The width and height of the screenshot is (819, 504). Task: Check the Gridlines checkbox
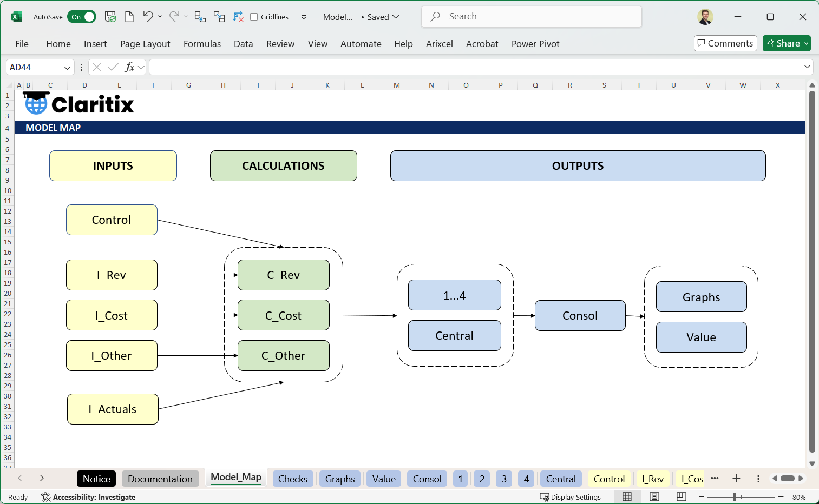coord(254,17)
